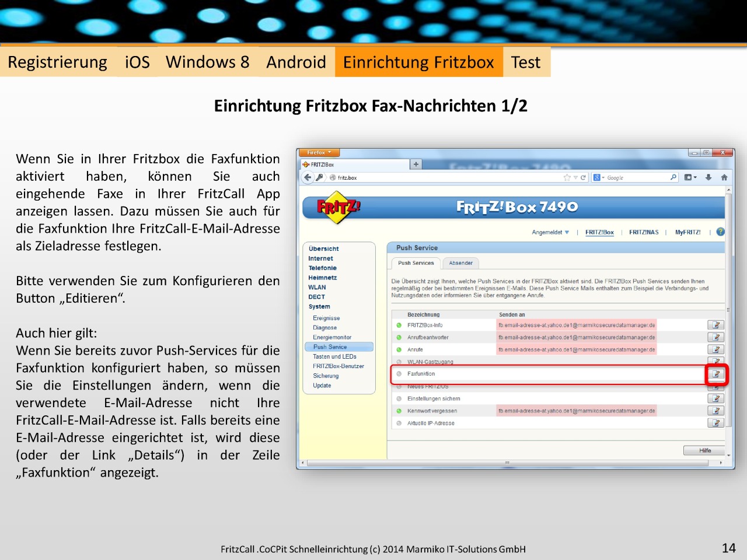This screenshot has width=747, height=560.
Task: Select Telefonie in the sidebar menu
Action: click(x=322, y=268)
